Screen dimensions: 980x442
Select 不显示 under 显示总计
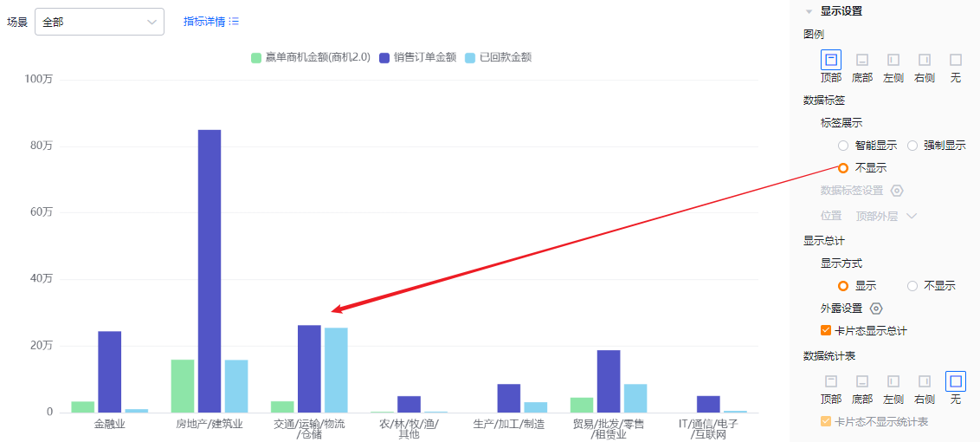tap(912, 286)
